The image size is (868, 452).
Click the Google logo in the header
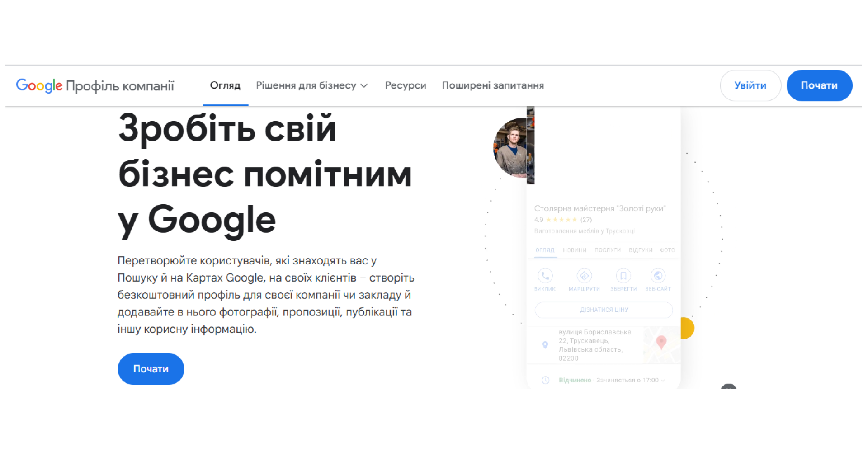pyautogui.click(x=39, y=85)
